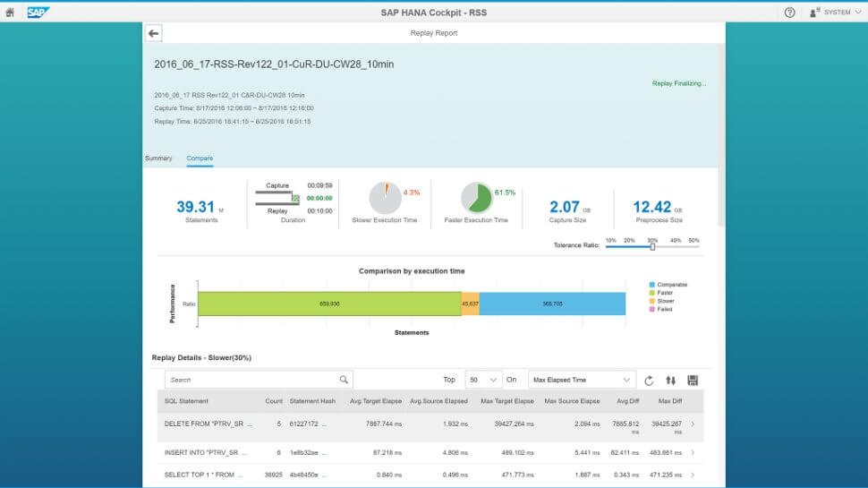Open the Help question mark icon

click(789, 13)
